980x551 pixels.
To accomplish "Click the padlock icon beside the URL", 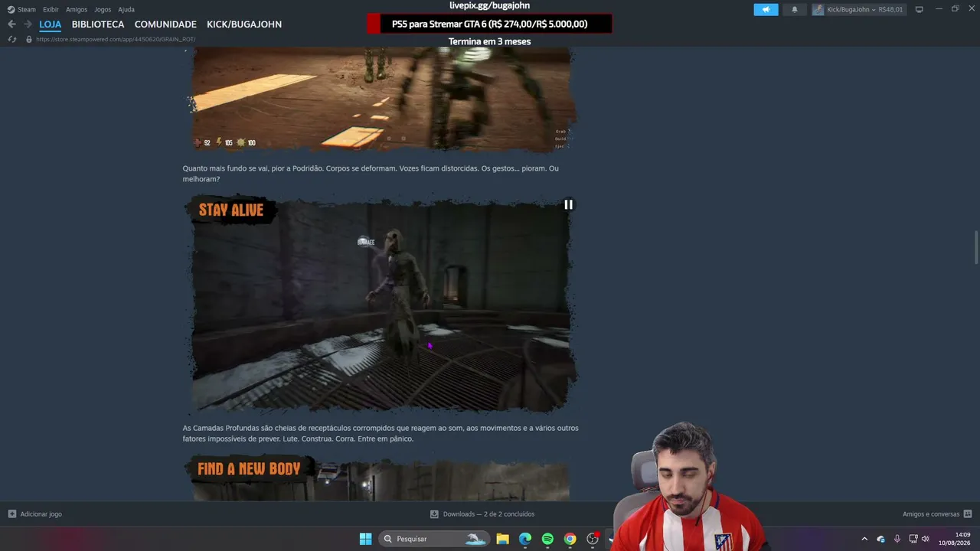I will (x=29, y=39).
